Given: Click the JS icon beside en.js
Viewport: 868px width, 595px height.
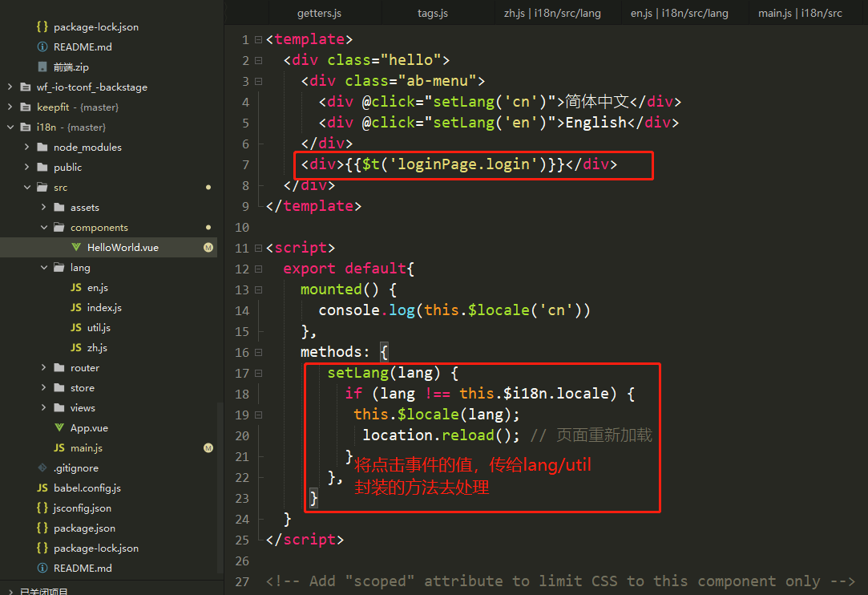Looking at the screenshot, I should 76,288.
